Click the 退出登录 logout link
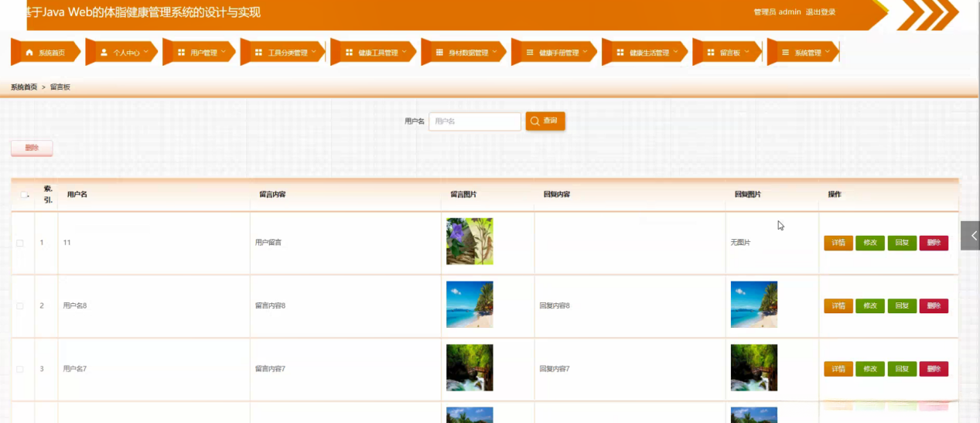The image size is (980, 423). (x=821, y=12)
